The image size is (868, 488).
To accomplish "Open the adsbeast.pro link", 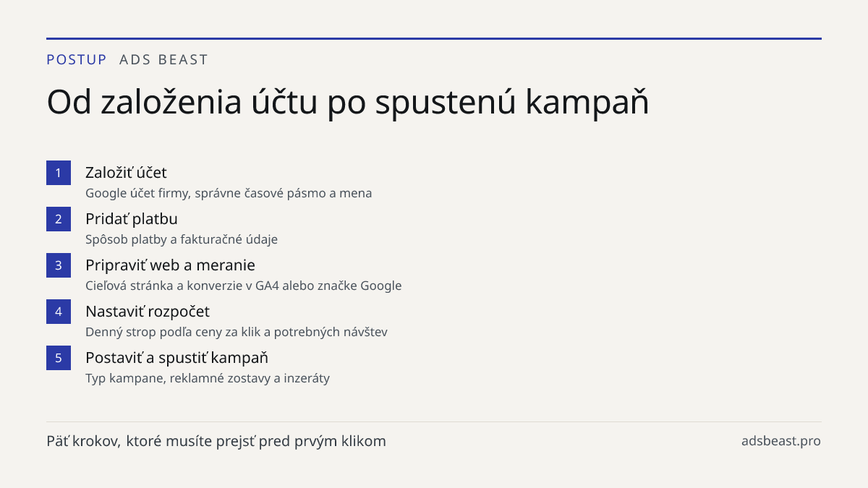I will [781, 441].
